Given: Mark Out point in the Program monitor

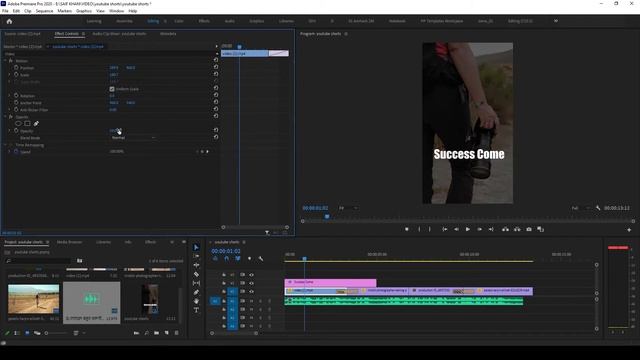Looking at the screenshot, I should point(429,229).
